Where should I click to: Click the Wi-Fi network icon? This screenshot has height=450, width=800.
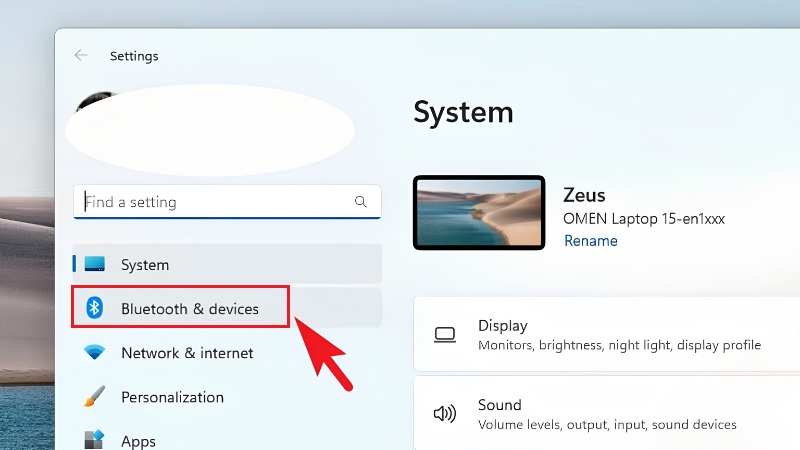(x=95, y=352)
